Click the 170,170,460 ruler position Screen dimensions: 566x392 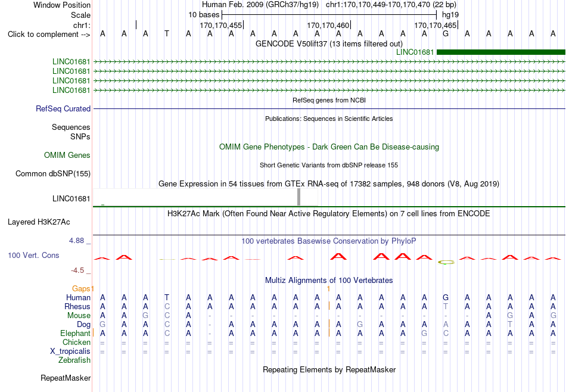[328, 25]
